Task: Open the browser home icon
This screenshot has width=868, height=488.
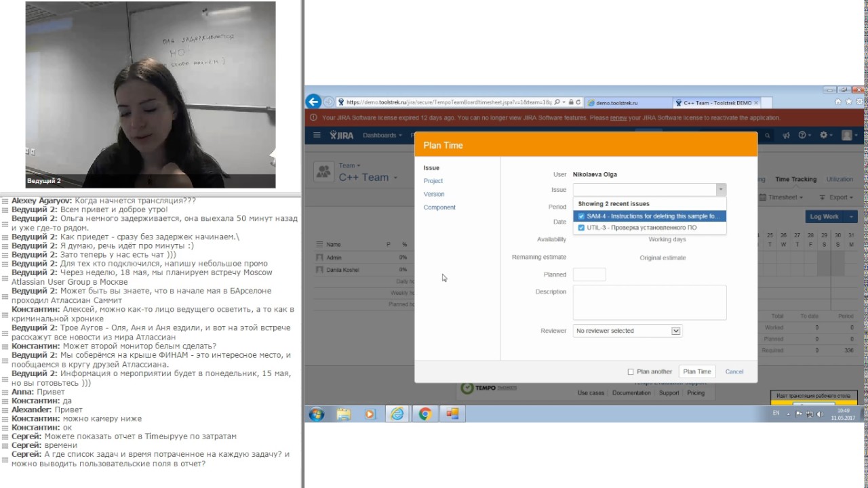Action: 838,102
